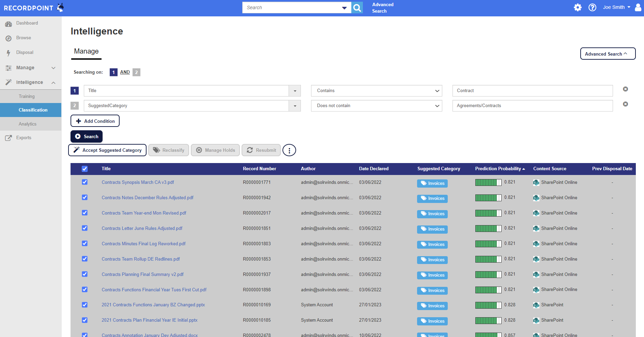Open the Does not contain operator dropdown
The height and width of the screenshot is (337, 644).
(377, 106)
